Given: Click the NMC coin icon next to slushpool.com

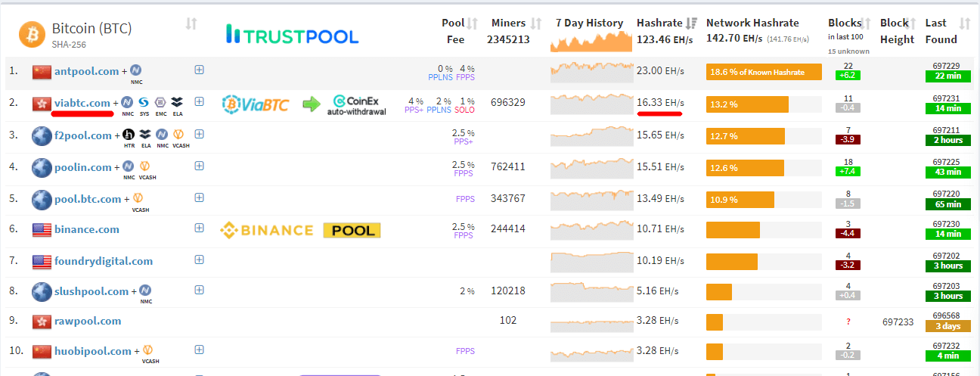Looking at the screenshot, I should pos(145,291).
